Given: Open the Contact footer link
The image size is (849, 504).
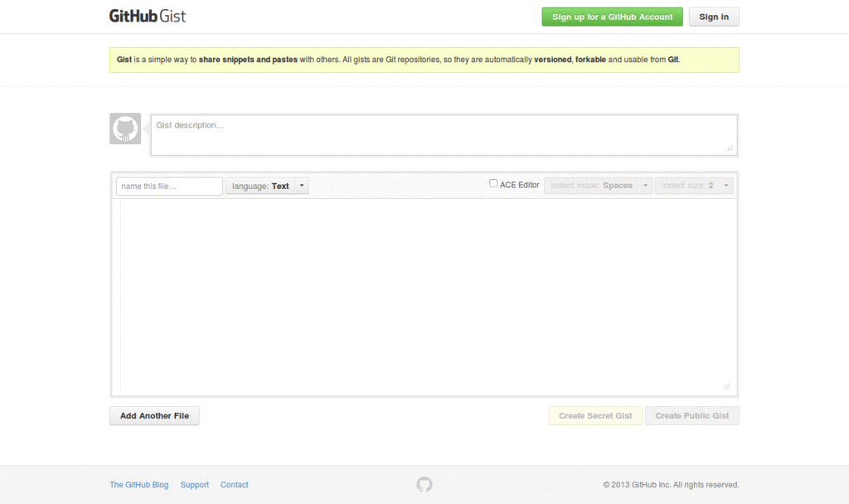Looking at the screenshot, I should tap(235, 484).
